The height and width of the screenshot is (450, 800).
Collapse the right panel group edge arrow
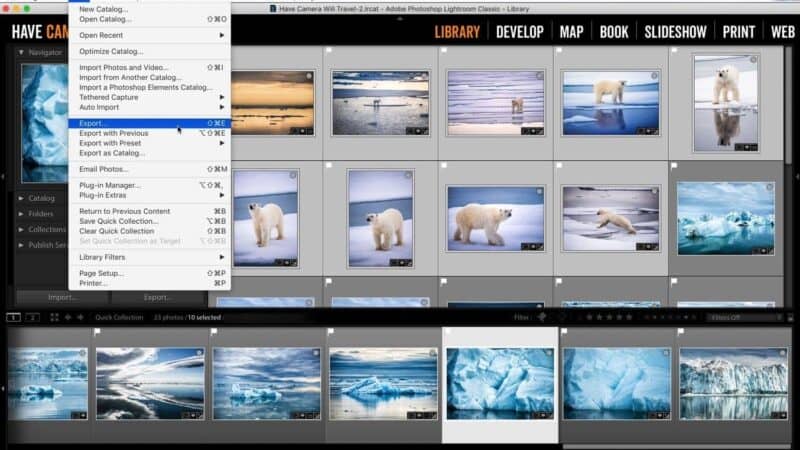(x=797, y=177)
